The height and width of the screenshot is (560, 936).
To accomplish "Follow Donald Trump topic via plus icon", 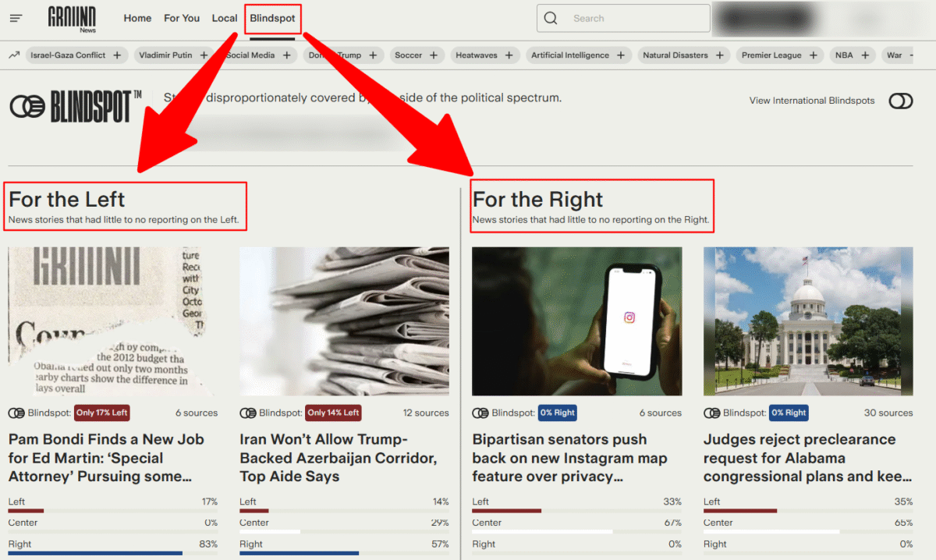I will coord(373,55).
